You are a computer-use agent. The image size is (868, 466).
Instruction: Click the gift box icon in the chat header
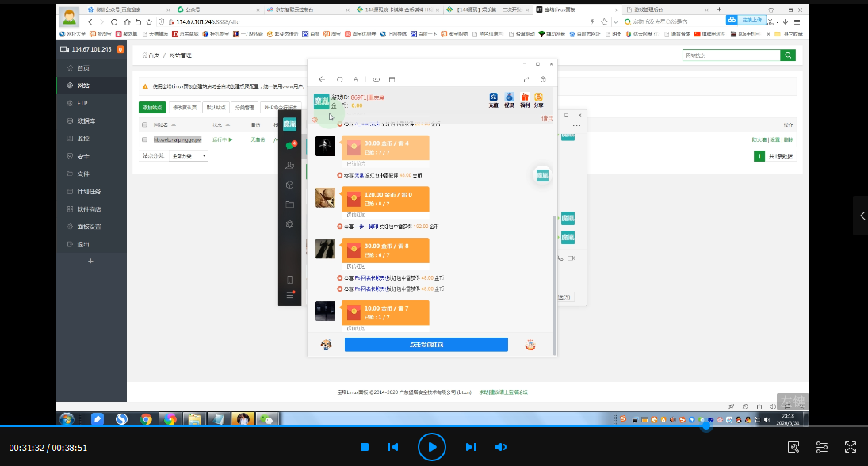[524, 98]
